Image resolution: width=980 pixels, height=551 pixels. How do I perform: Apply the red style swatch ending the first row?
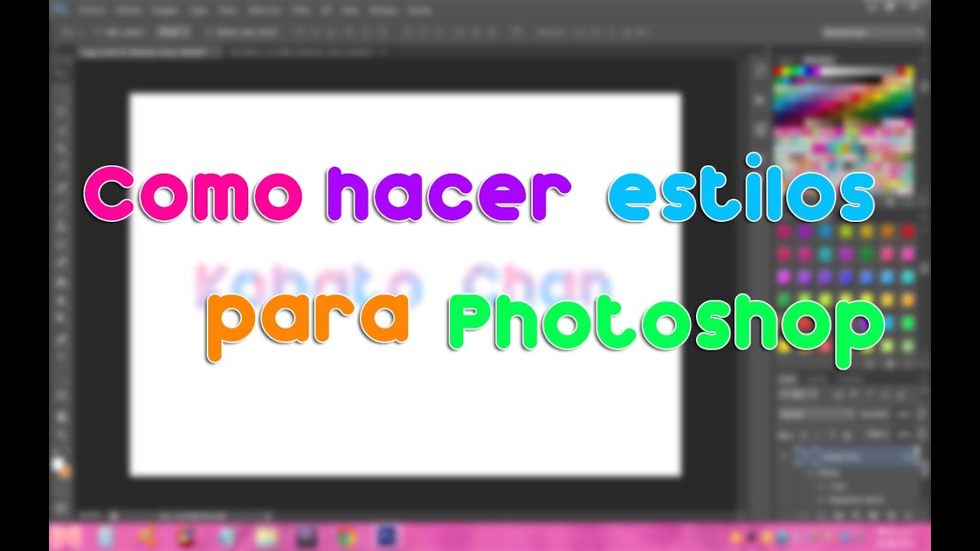(908, 231)
